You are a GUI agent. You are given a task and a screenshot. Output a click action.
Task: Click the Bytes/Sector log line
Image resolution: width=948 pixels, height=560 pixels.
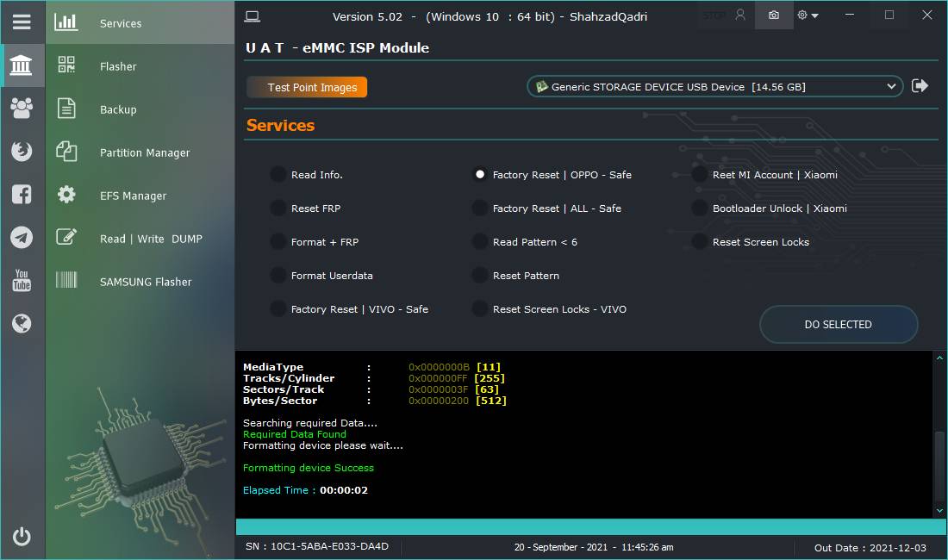pyautogui.click(x=375, y=401)
